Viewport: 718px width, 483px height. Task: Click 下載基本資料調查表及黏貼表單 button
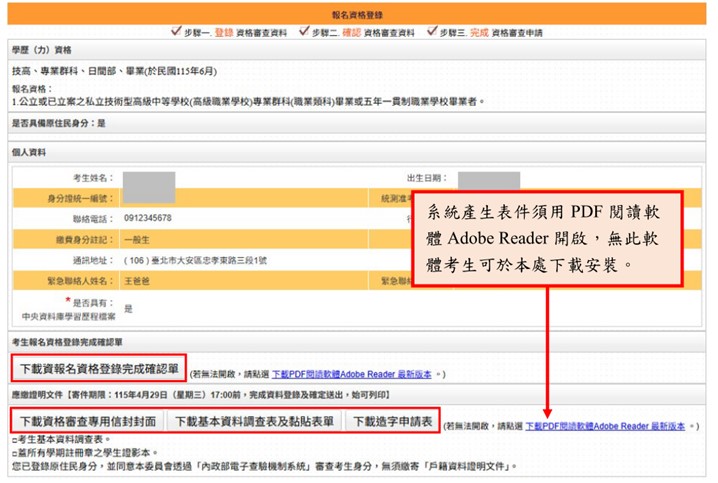(254, 422)
